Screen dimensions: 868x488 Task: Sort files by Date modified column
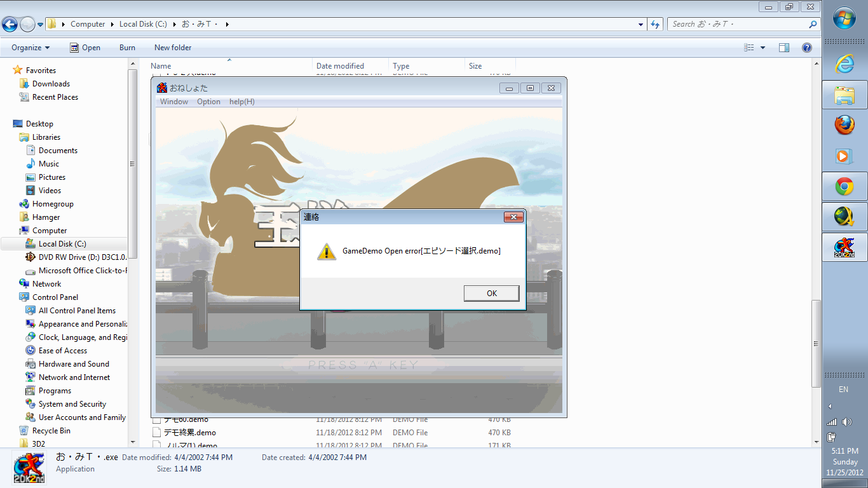click(340, 66)
